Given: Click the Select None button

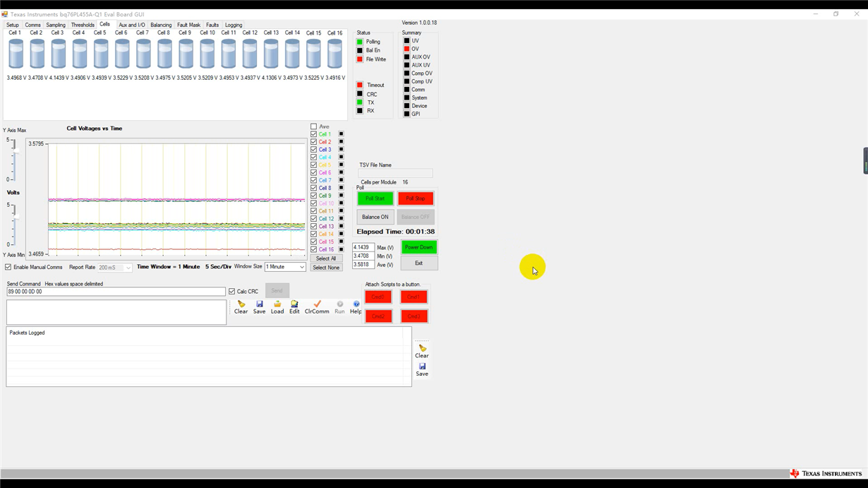Looking at the screenshot, I should pos(326,268).
